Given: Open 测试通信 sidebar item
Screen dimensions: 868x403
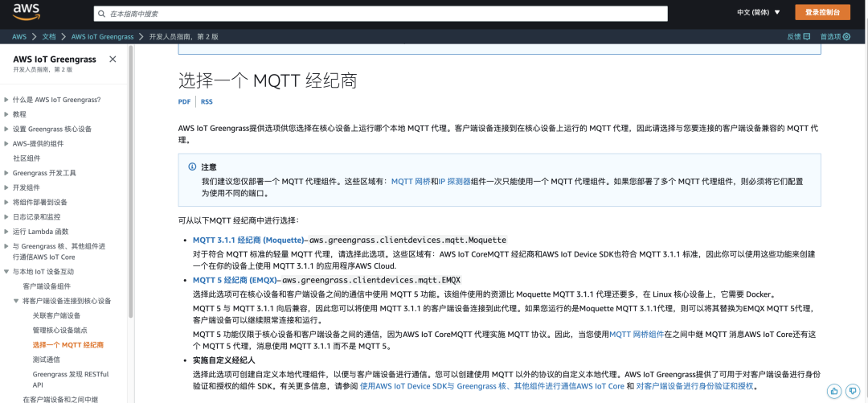Looking at the screenshot, I should point(47,360).
